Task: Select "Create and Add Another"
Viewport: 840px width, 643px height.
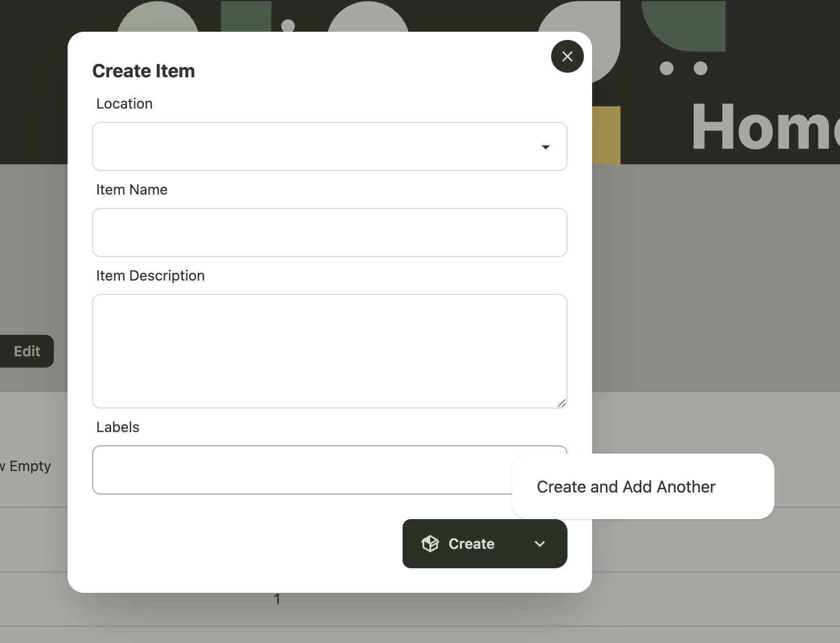Action: pyautogui.click(x=625, y=486)
